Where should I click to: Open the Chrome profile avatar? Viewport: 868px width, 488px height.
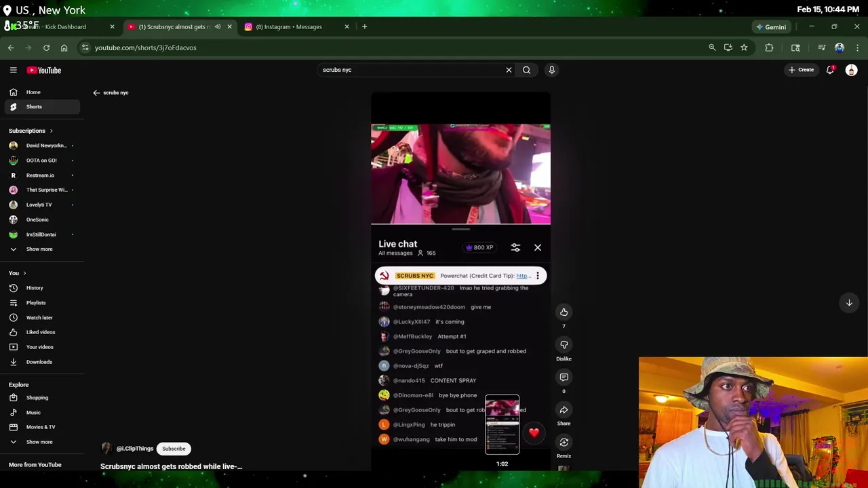pyautogui.click(x=840, y=47)
